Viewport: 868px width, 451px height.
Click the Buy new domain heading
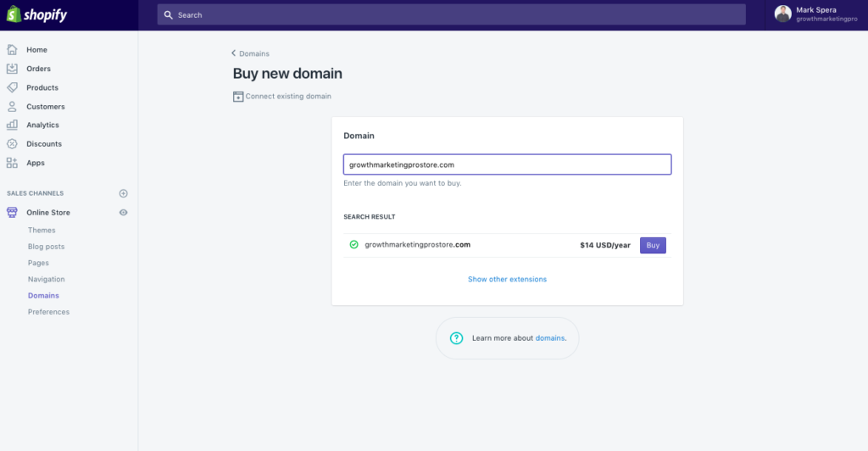click(x=287, y=74)
